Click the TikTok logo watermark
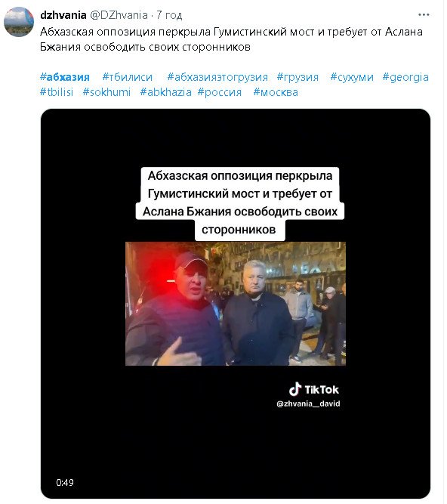This screenshot has width=447, height=504. (x=314, y=389)
